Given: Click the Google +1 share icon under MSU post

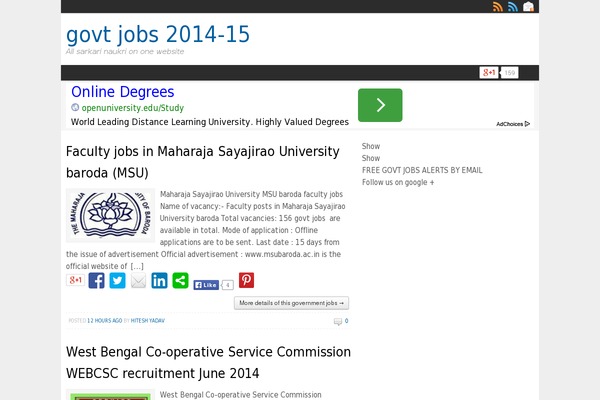Looking at the screenshot, I should coord(75,280).
